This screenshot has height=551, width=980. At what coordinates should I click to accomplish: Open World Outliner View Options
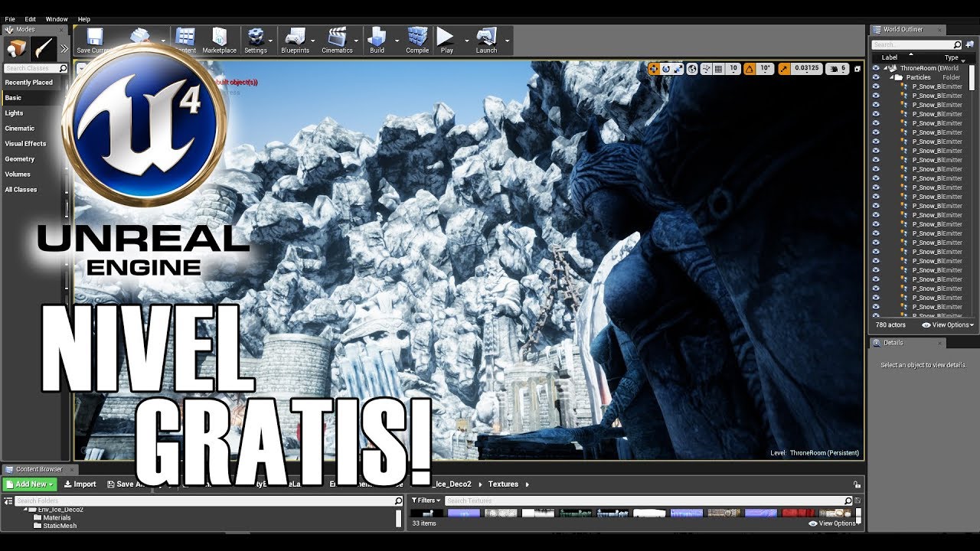tap(949, 325)
